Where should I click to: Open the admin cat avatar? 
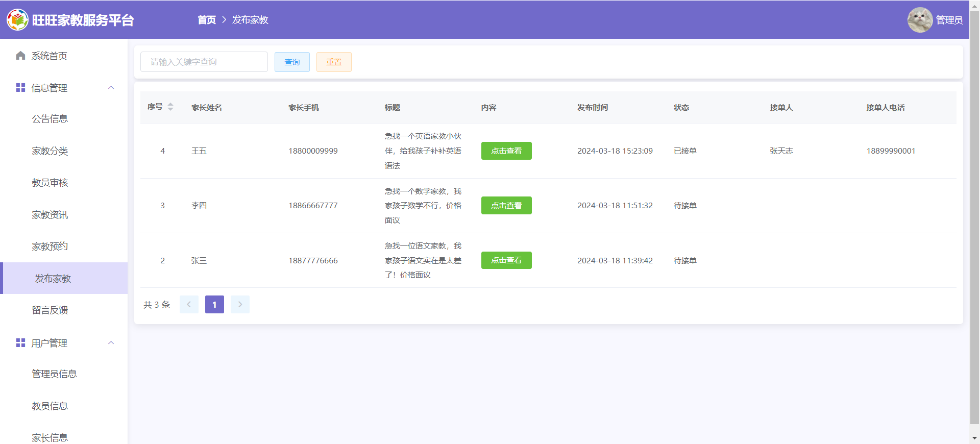pos(920,20)
